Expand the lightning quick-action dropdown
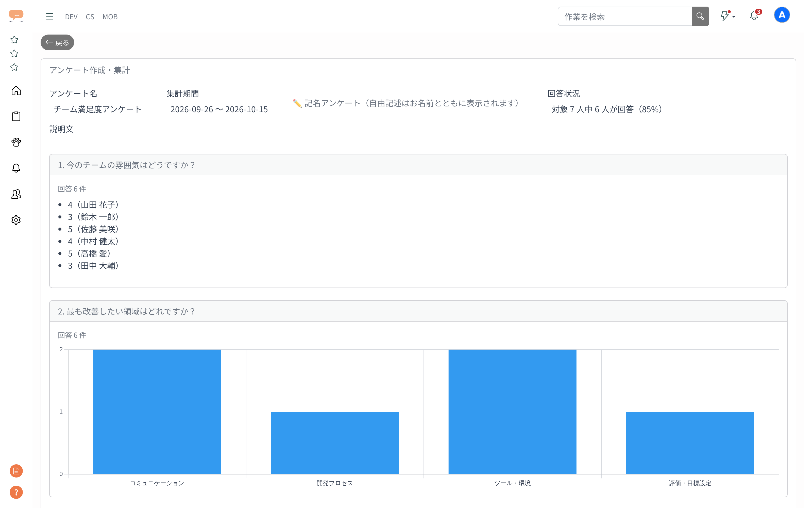The image size is (812, 508). (x=728, y=16)
